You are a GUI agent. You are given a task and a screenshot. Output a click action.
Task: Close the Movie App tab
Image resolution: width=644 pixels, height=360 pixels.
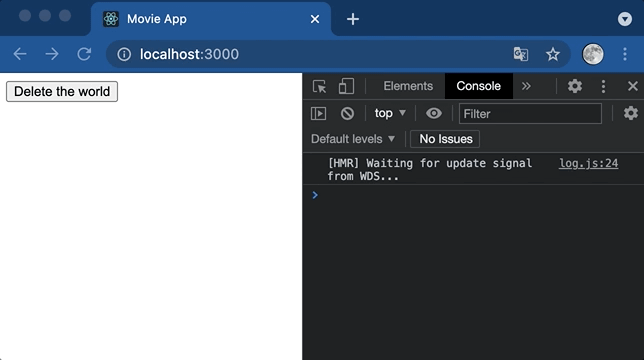click(x=315, y=19)
